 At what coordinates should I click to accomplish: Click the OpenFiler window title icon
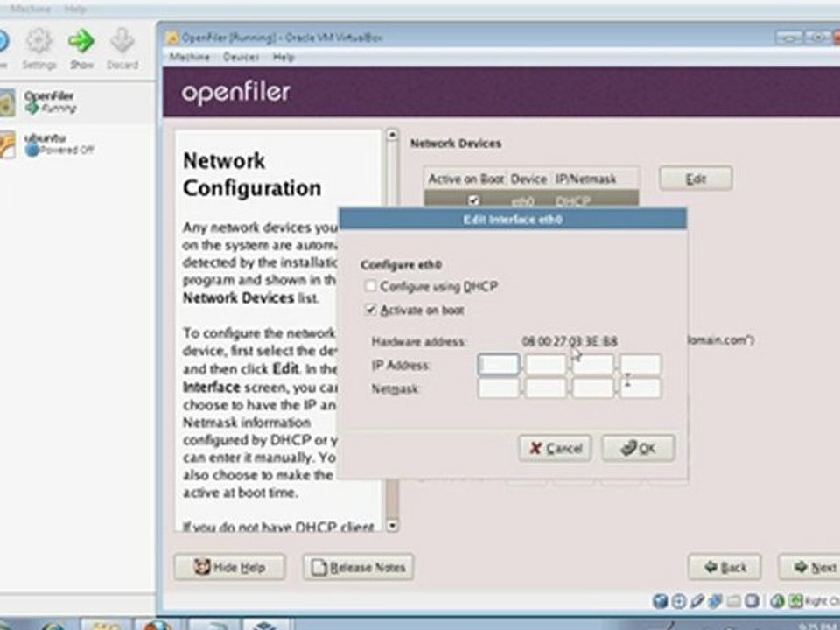tap(172, 38)
